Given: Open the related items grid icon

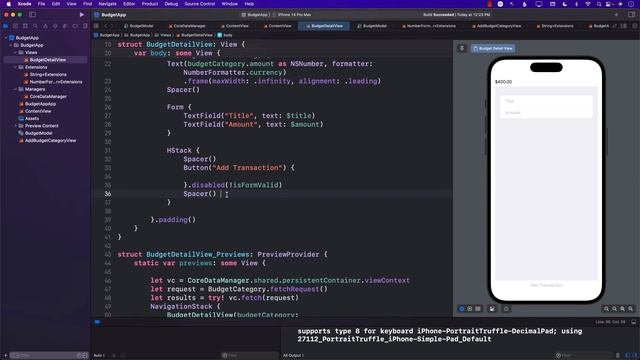Looking at the screenshot, I should pyautogui.click(x=96, y=26).
